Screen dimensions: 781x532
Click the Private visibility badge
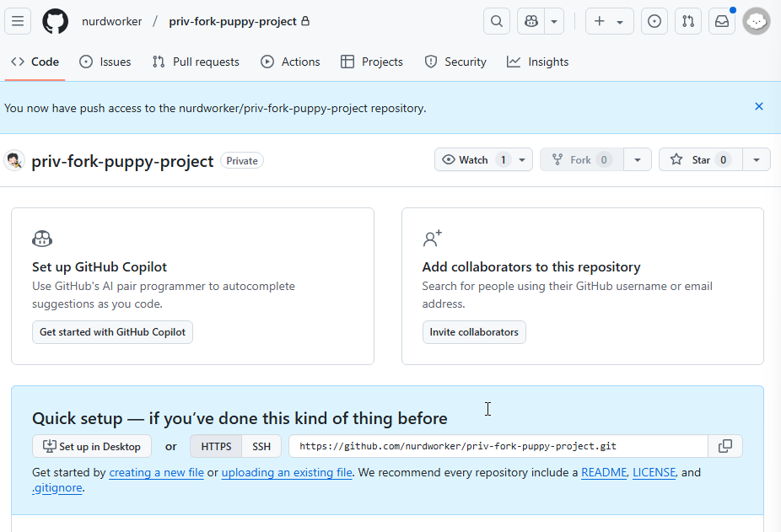click(x=242, y=161)
